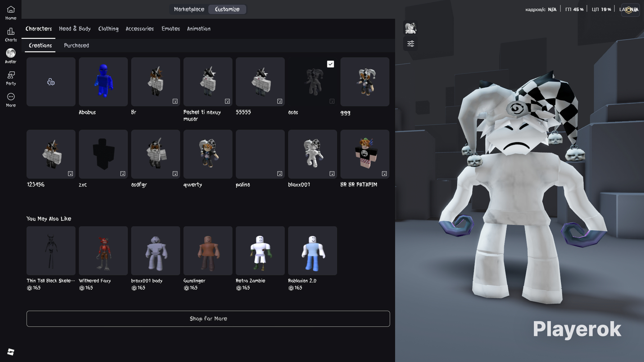Click the 165 price under Gunslinger
Image resolution: width=644 pixels, height=362 pixels.
tap(191, 288)
